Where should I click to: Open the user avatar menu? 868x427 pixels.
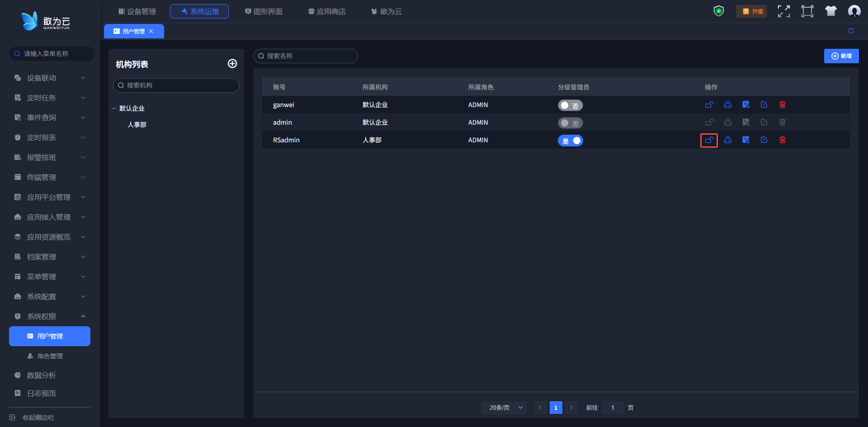tap(854, 11)
